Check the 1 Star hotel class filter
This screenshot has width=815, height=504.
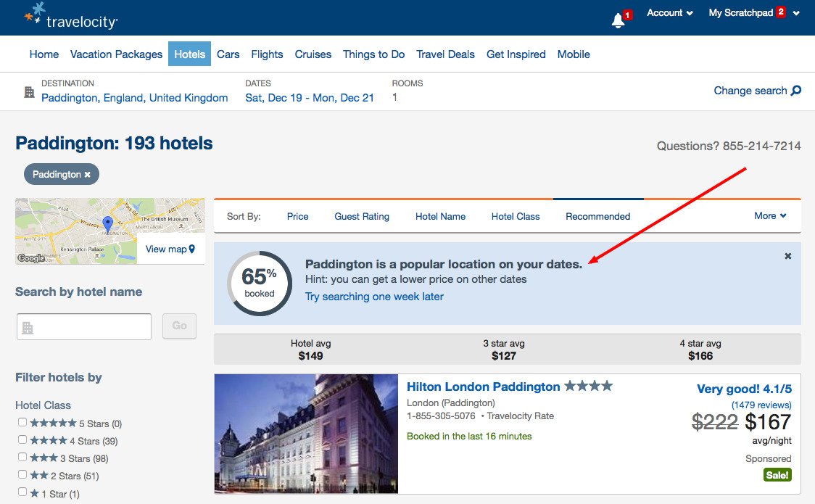[x=22, y=492]
